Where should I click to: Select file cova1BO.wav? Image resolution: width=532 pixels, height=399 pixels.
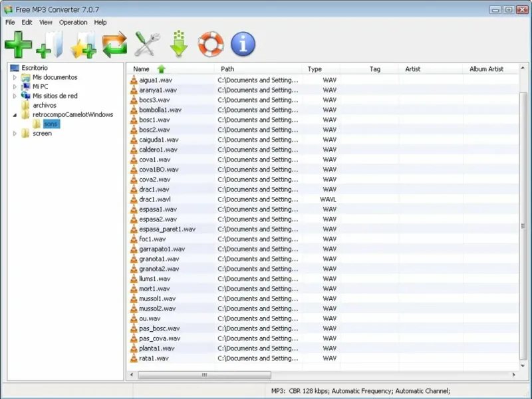pos(159,170)
